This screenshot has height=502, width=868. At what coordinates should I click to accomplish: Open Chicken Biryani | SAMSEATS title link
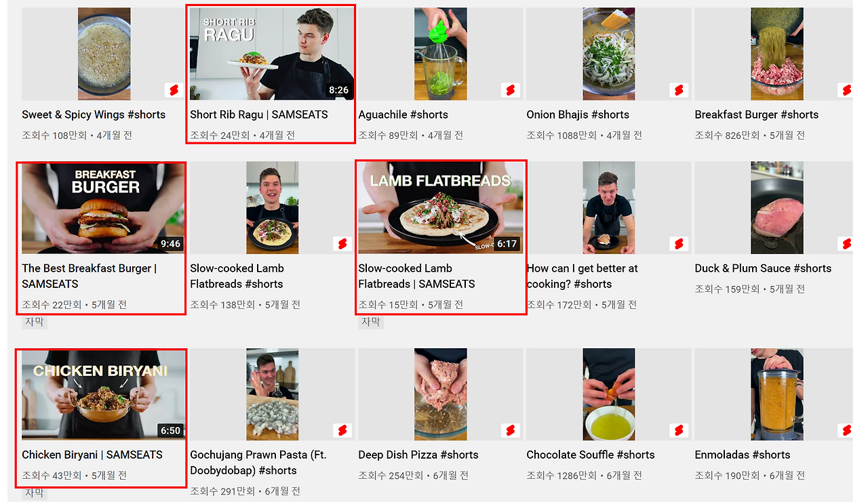[92, 455]
